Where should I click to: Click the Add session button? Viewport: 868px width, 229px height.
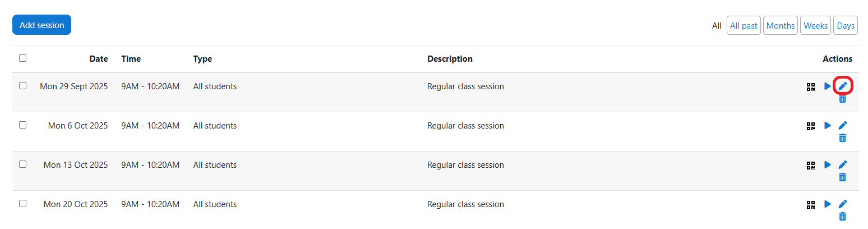41,25
